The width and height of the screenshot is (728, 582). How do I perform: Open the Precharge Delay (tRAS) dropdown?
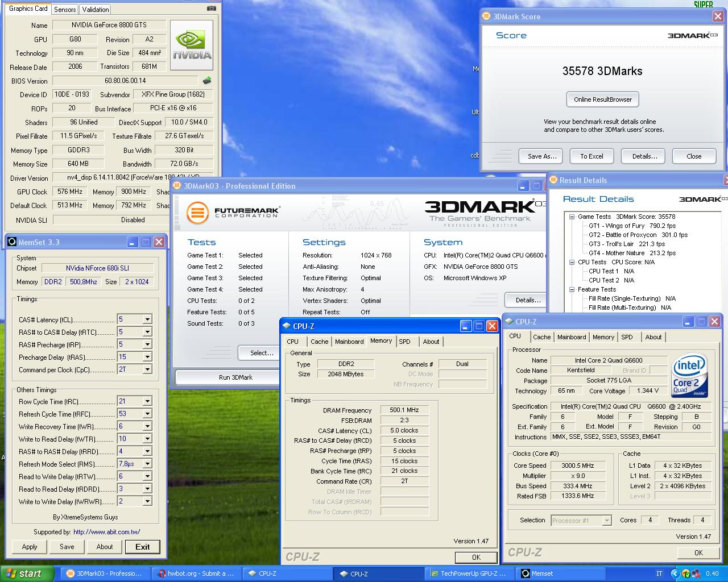[x=147, y=357]
